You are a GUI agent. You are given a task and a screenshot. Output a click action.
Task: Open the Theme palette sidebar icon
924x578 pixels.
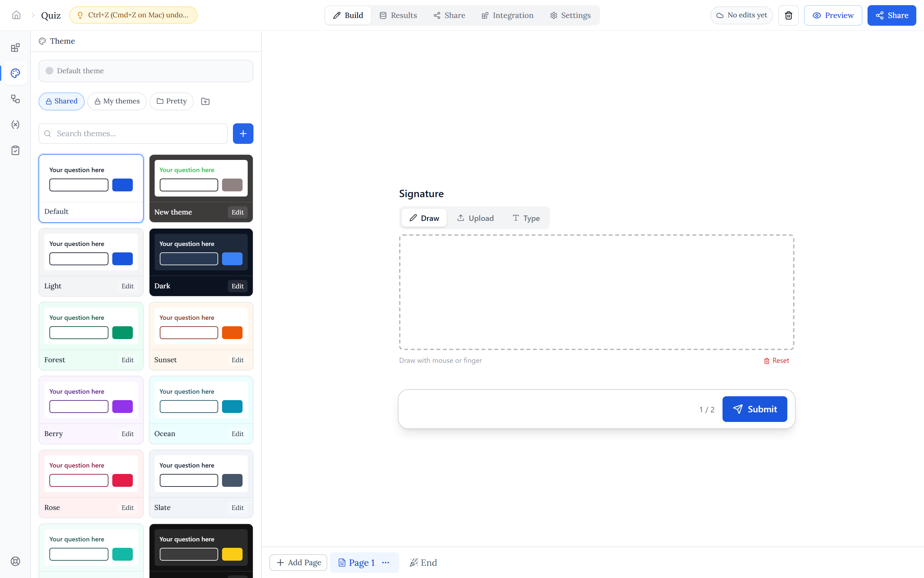[15, 73]
